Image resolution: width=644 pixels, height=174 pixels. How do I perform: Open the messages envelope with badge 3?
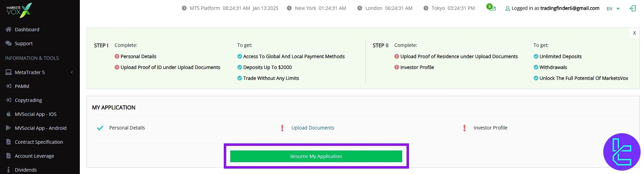pyautogui.click(x=491, y=7)
